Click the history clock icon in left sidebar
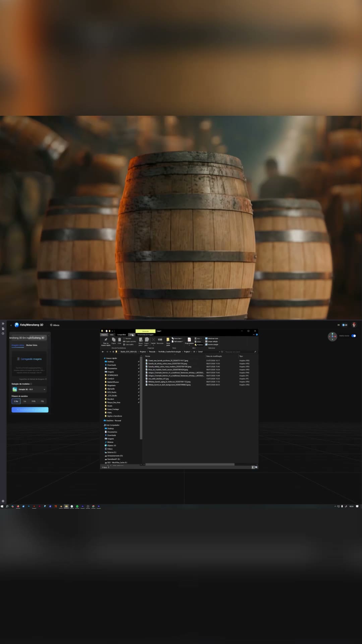362x644 pixels. tap(3, 333)
